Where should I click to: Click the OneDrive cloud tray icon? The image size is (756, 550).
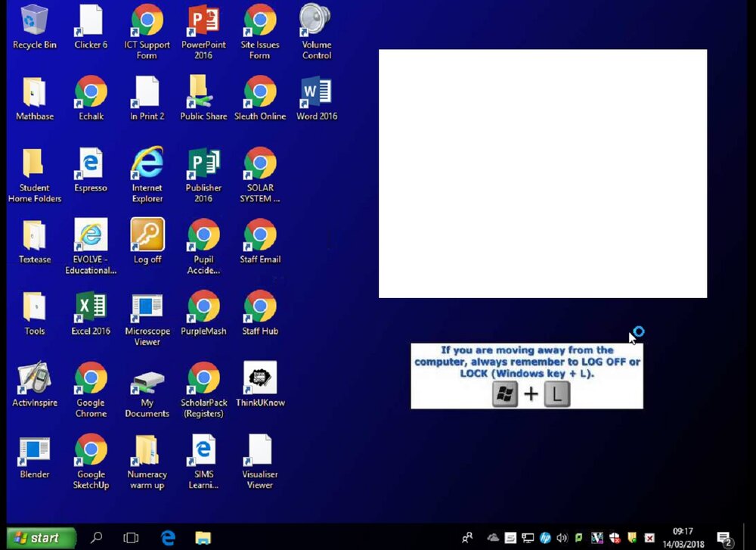493,537
